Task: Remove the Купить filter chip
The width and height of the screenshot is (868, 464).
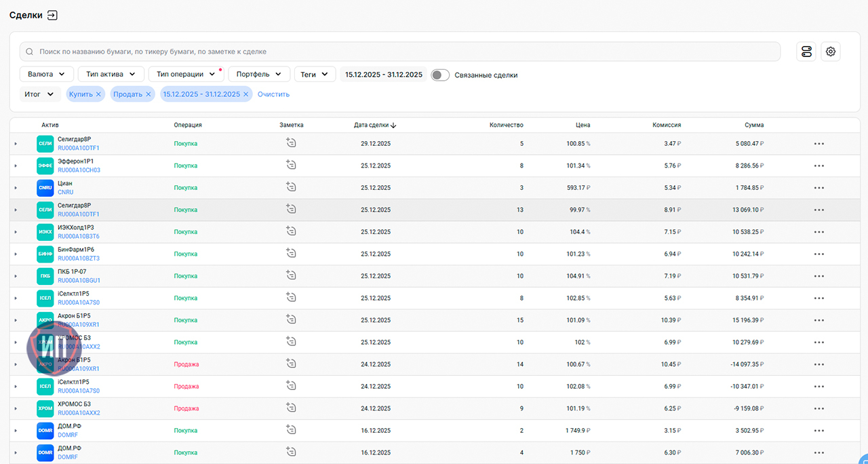Action: coord(98,94)
